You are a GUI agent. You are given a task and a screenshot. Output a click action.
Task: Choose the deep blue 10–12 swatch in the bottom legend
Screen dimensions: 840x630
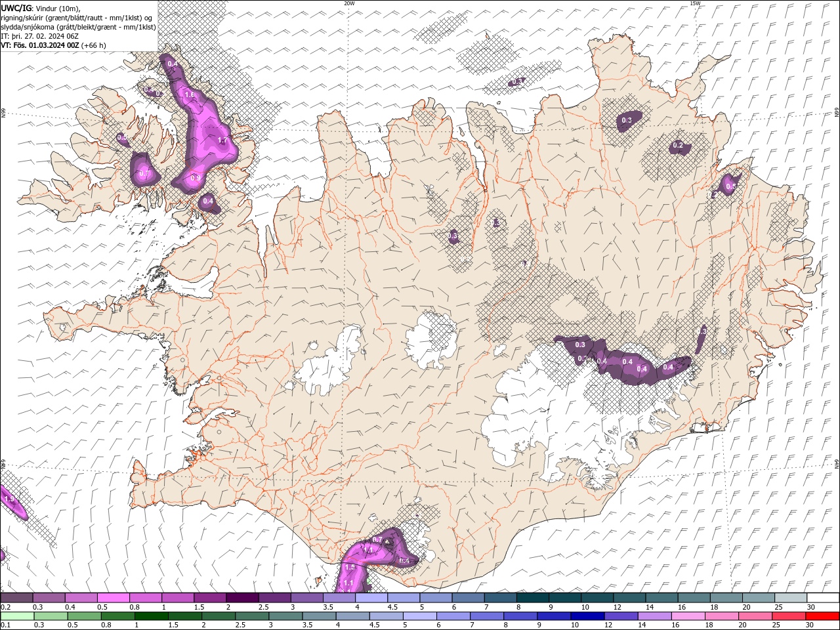[x=588, y=616]
